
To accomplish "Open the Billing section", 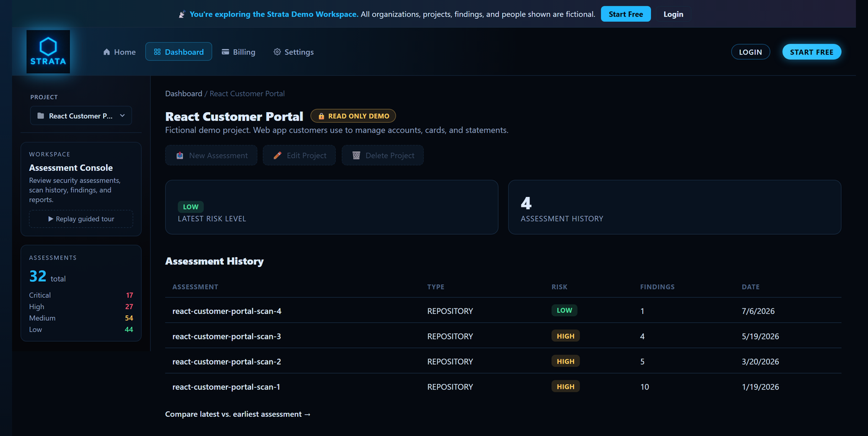I will pyautogui.click(x=239, y=52).
